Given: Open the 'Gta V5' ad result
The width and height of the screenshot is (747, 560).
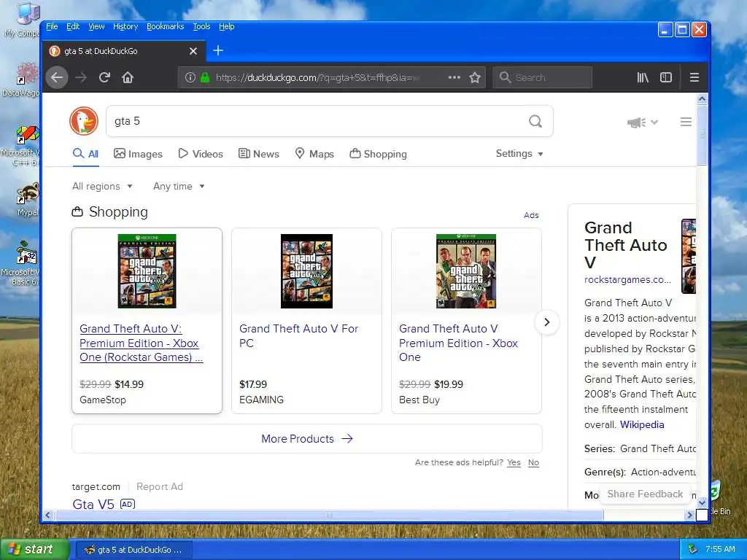Looking at the screenshot, I should click(x=93, y=504).
